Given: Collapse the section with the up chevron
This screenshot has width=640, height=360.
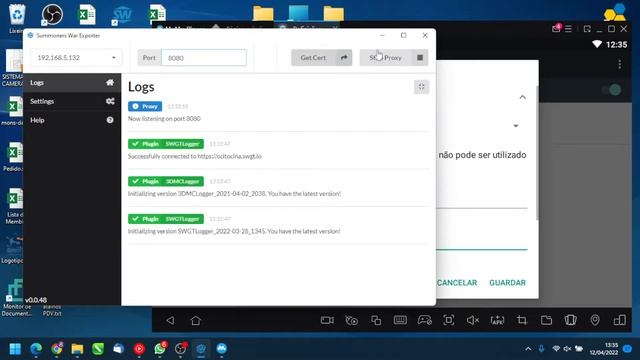Looking at the screenshot, I should [x=522, y=97].
